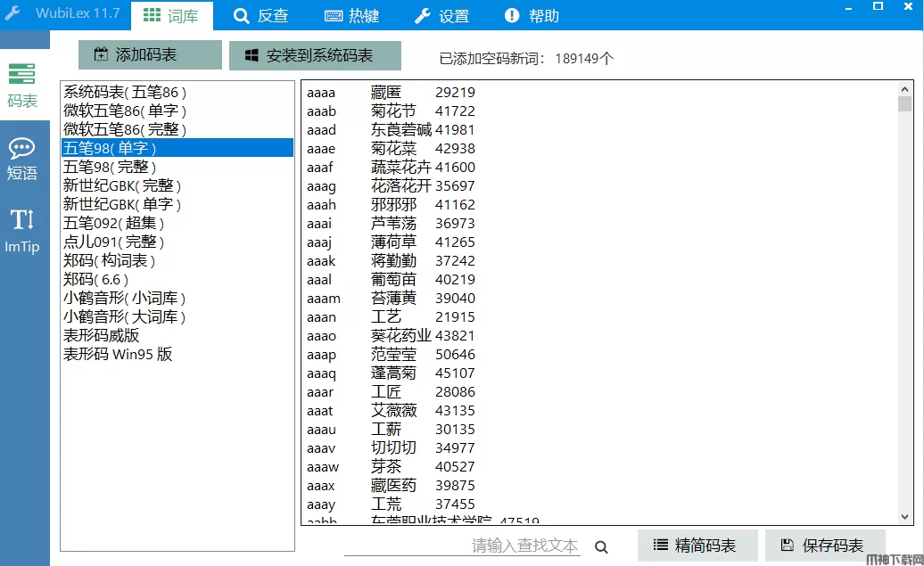The width and height of the screenshot is (924, 566).
Task: Open the 热键 hotkey tab
Action: pos(352,15)
